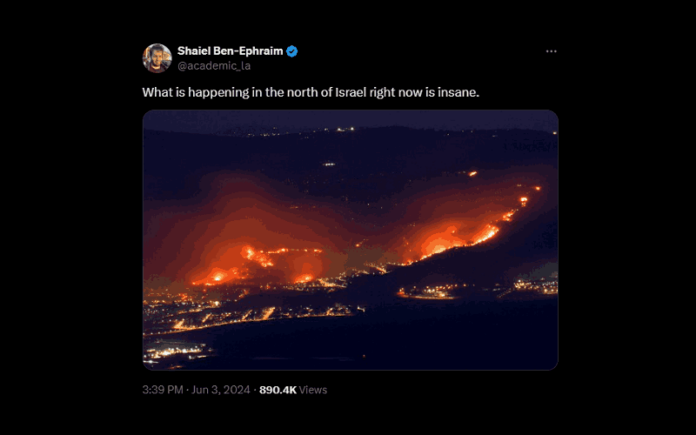Click Shaiel Ben-Ephraim's profile avatar
This screenshot has height=435, width=696.
click(157, 57)
